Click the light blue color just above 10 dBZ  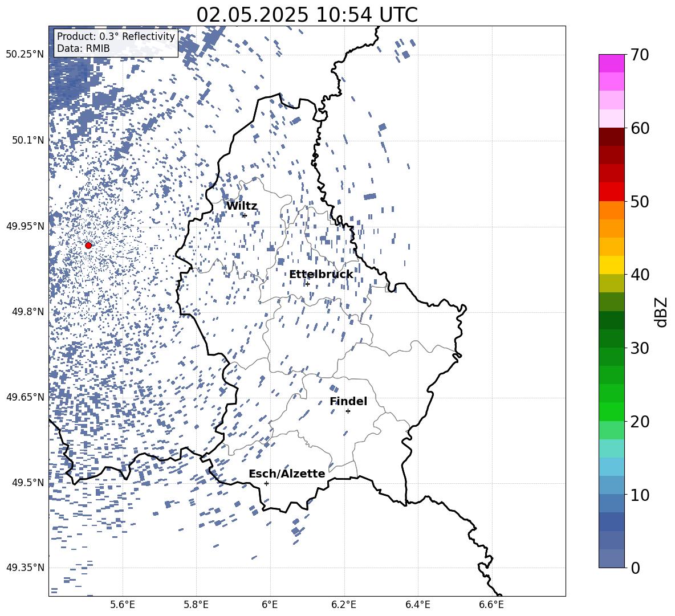coord(611,485)
